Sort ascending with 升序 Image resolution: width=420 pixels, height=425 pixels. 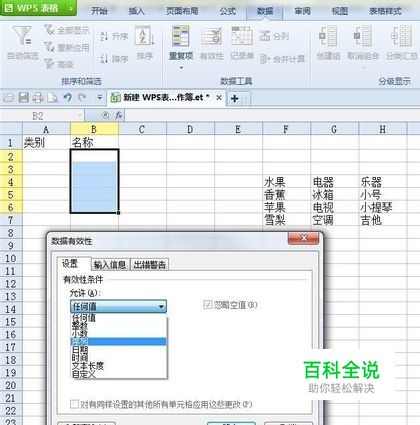(x=114, y=36)
